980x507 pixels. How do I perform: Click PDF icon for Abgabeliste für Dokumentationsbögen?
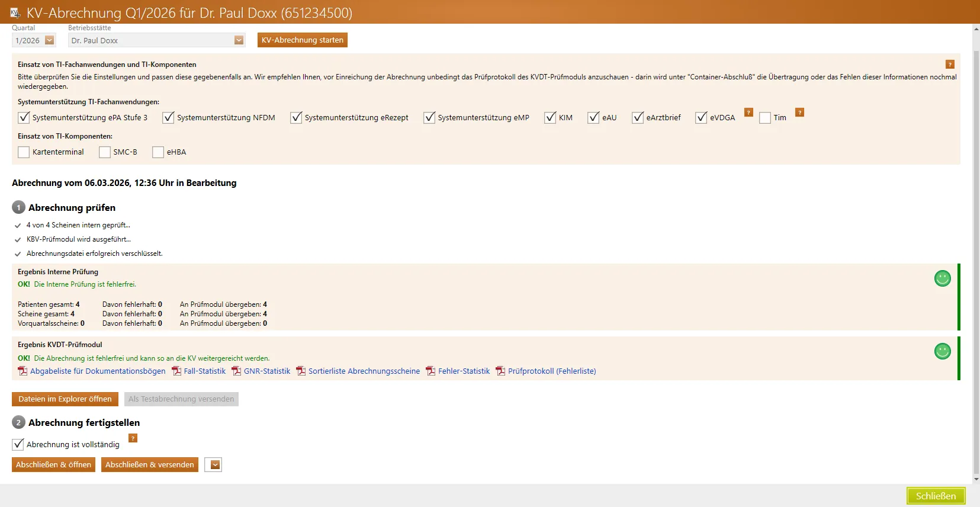click(23, 371)
